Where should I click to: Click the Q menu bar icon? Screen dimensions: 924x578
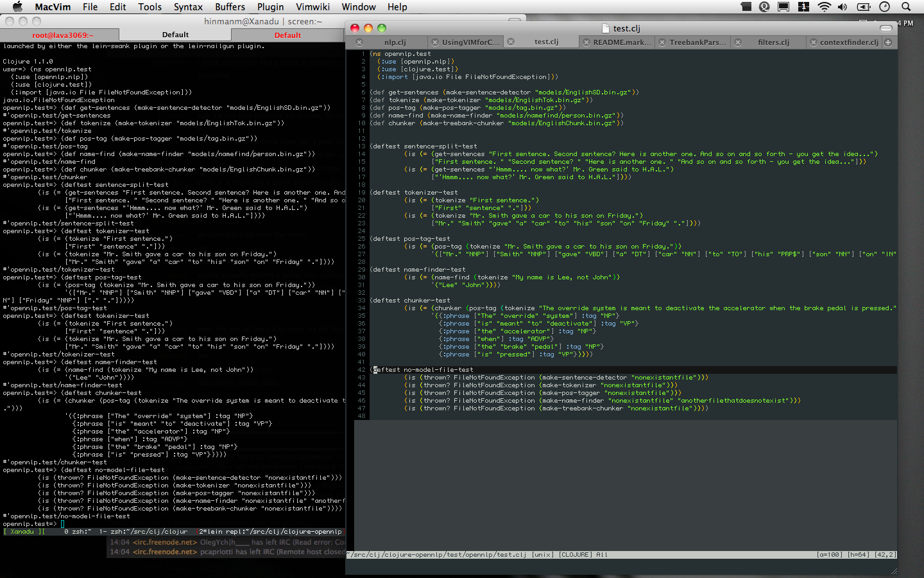(764, 6)
